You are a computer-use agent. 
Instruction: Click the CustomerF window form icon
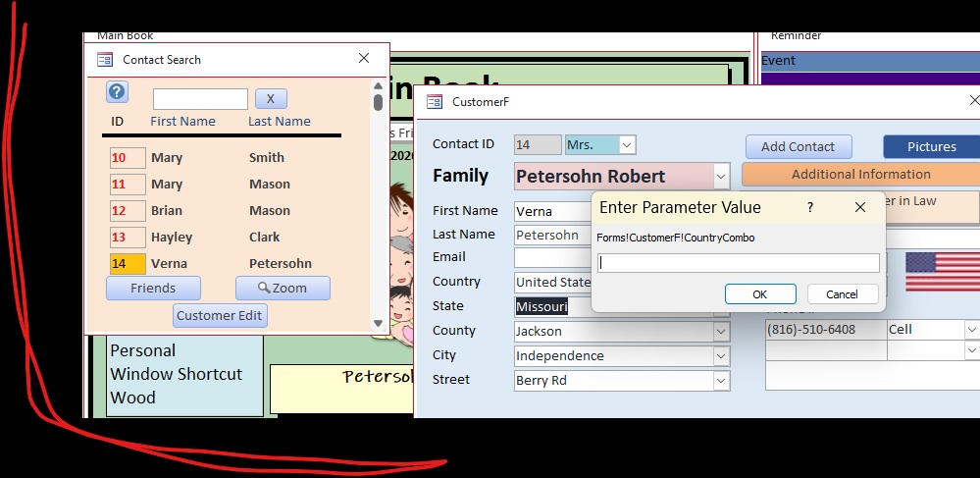tap(434, 101)
